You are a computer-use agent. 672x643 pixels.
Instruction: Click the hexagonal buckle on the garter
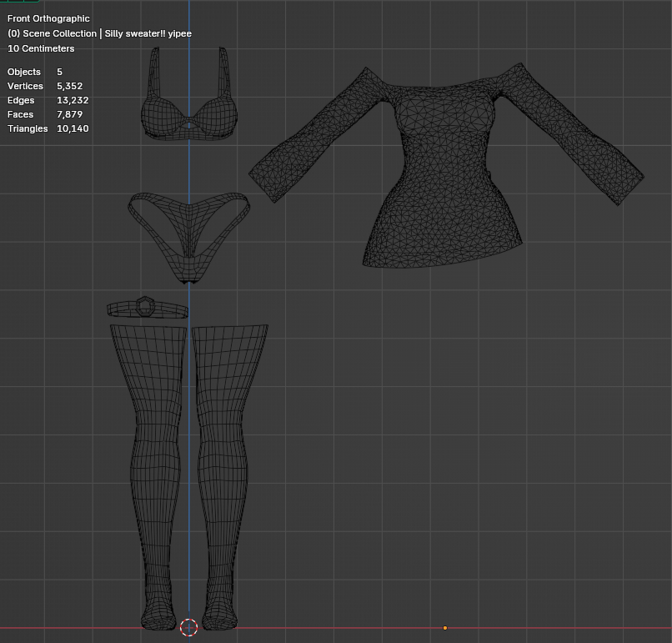(x=145, y=306)
